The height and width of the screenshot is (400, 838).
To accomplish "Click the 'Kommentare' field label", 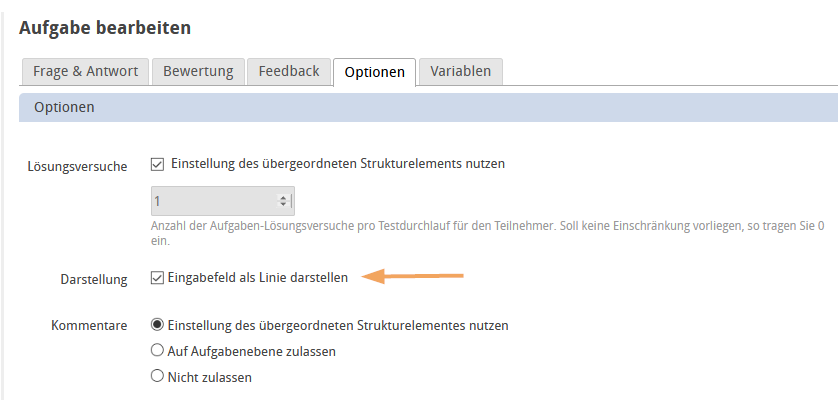I will (x=89, y=326).
